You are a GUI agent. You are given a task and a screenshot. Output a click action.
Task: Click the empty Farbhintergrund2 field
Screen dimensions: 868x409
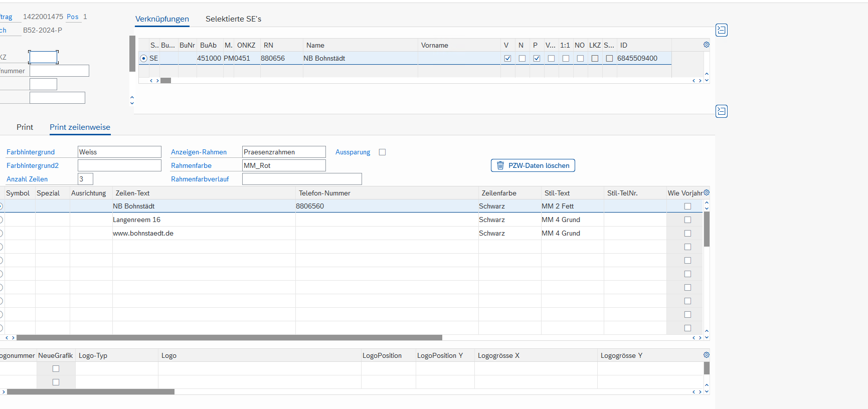[x=119, y=165]
